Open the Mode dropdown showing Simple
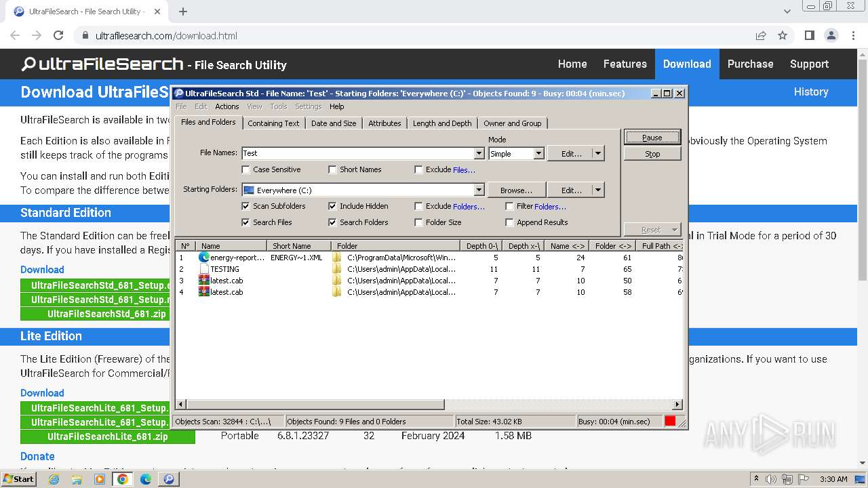The height and width of the screenshot is (488, 868). tap(538, 154)
